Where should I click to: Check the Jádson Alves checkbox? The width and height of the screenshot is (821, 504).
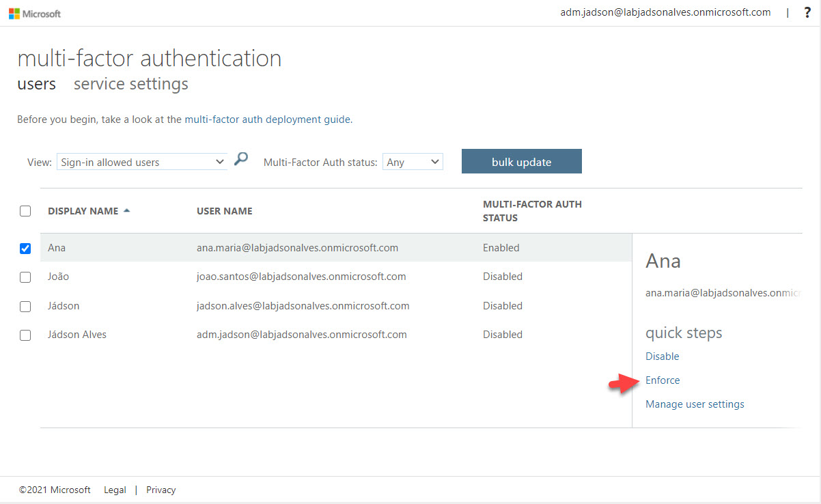click(x=25, y=335)
